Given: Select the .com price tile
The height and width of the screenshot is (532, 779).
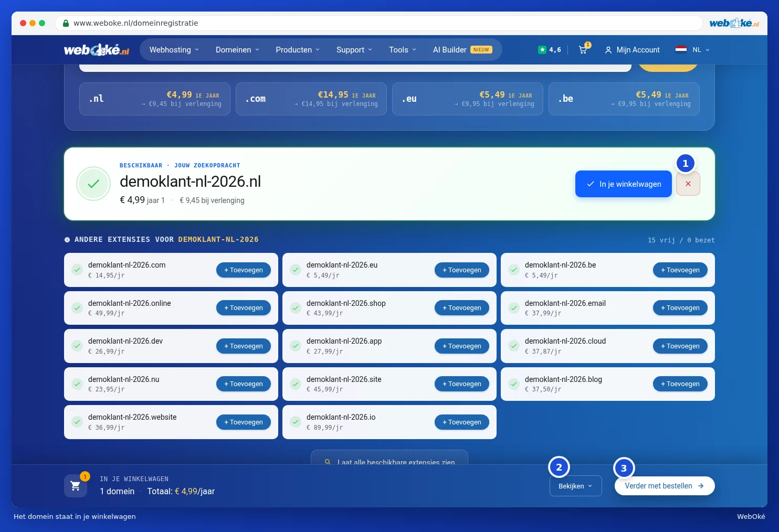Looking at the screenshot, I should (311, 99).
